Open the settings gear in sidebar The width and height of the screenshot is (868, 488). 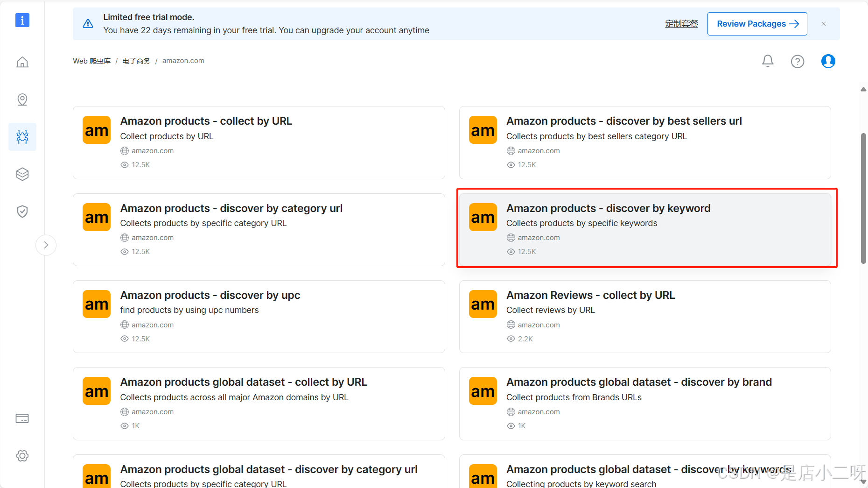(22, 456)
